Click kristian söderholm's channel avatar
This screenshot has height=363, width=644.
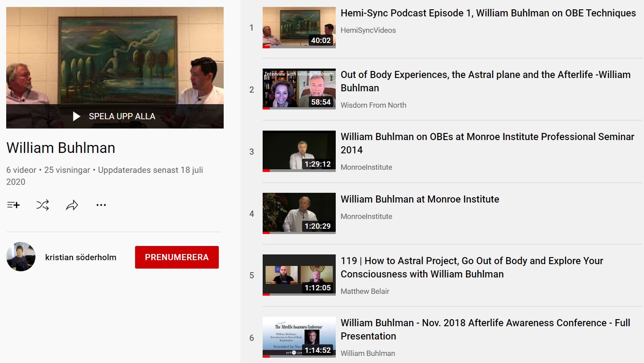tap(21, 257)
